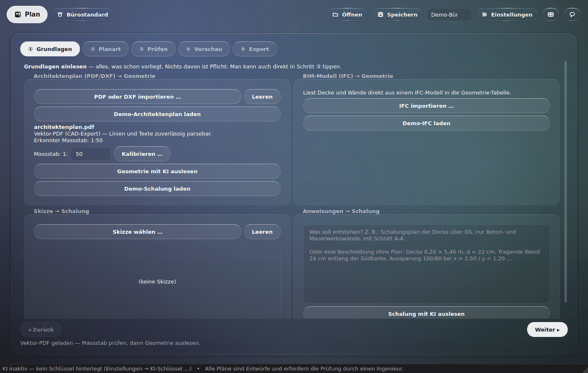Viewport: 588px width, 373px height.
Task: Start Geometrie mit KI auslesen
Action: (x=157, y=171)
